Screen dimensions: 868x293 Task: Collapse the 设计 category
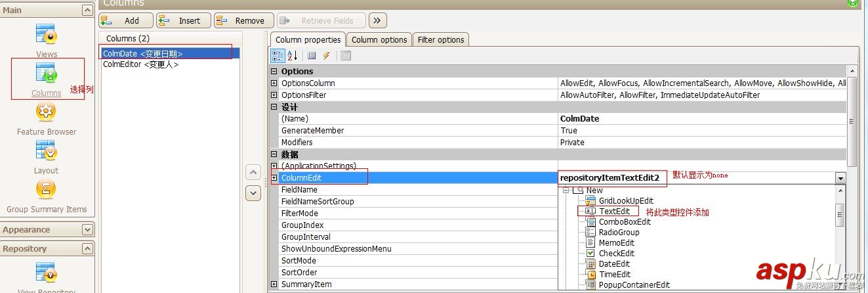point(274,107)
